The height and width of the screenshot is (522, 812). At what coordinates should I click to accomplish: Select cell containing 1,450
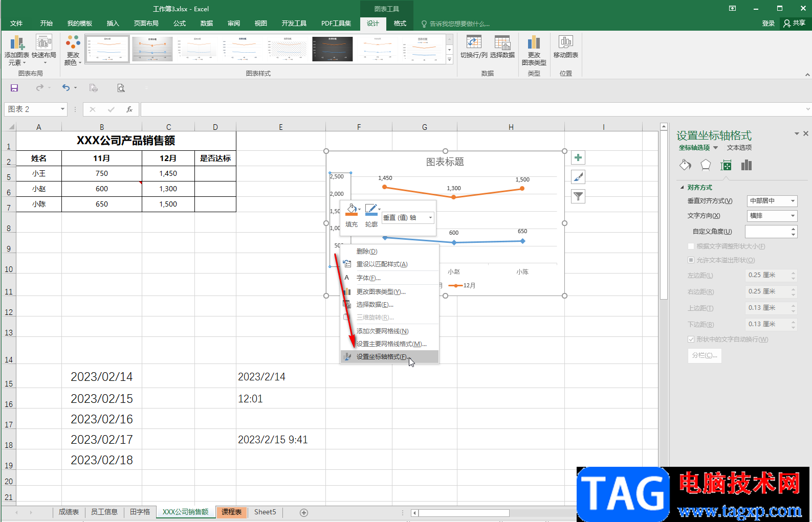[168, 173]
